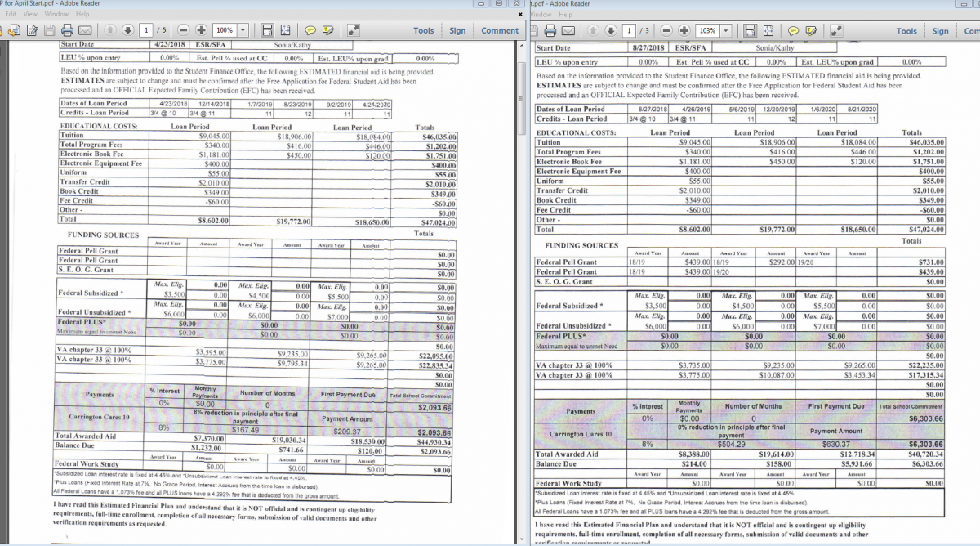Viewport: 980px width, 546px height.
Task: Click 'Carrington Cares 10' label in right document
Action: click(x=581, y=434)
